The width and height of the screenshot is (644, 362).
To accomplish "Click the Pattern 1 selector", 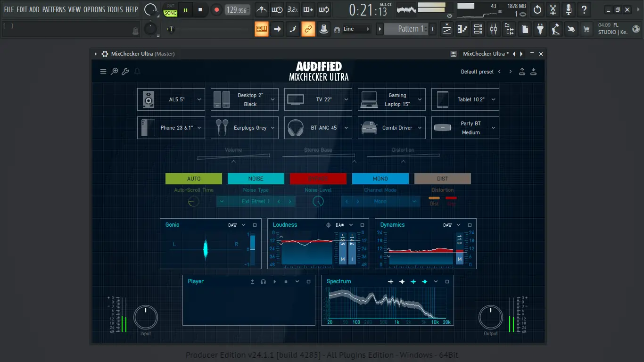I will 406,29.
